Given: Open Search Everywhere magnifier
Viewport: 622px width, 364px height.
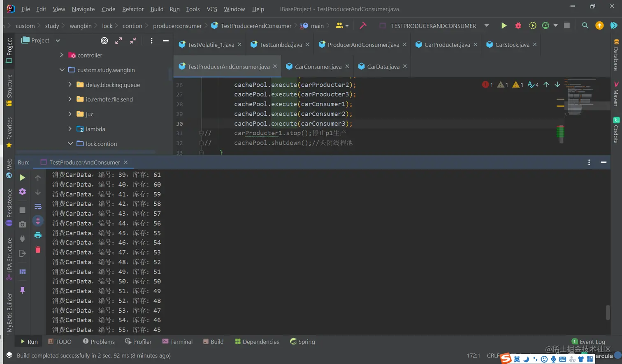Looking at the screenshot, I should 585,25.
